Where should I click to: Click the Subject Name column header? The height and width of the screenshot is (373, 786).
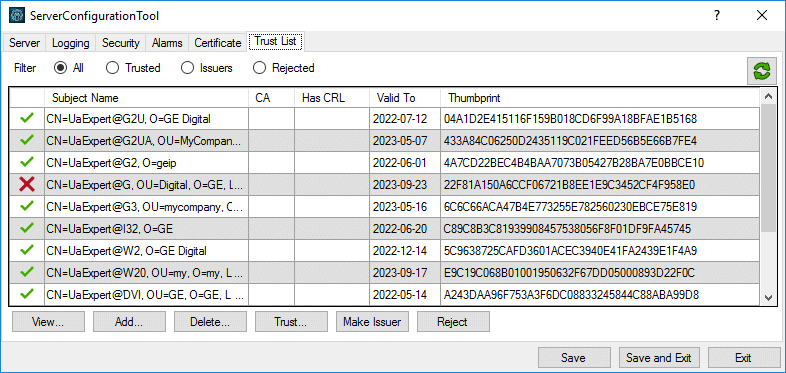pyautogui.click(x=146, y=98)
